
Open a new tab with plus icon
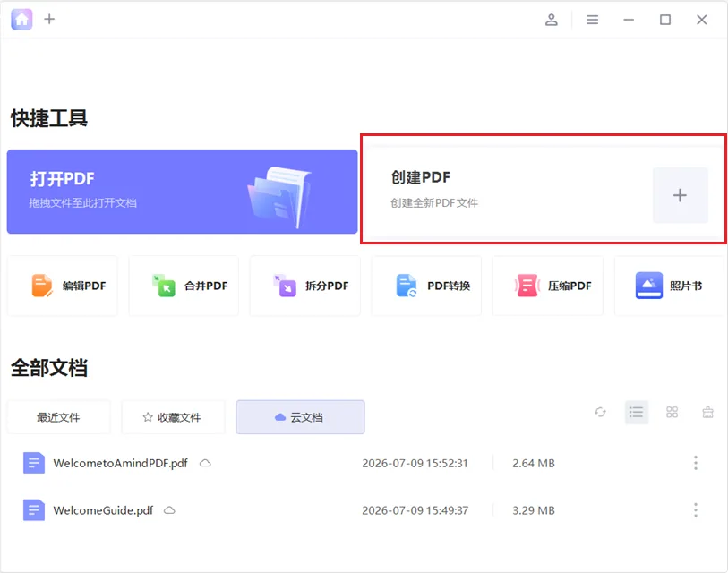point(49,19)
